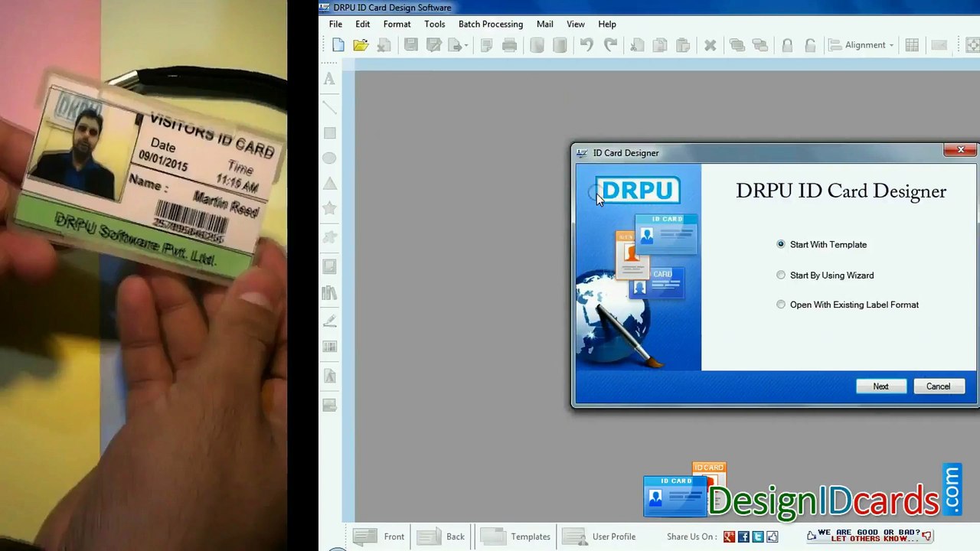Viewport: 980px width, 551px height.
Task: Click Next in ID Card Designer dialog
Action: pyautogui.click(x=881, y=386)
